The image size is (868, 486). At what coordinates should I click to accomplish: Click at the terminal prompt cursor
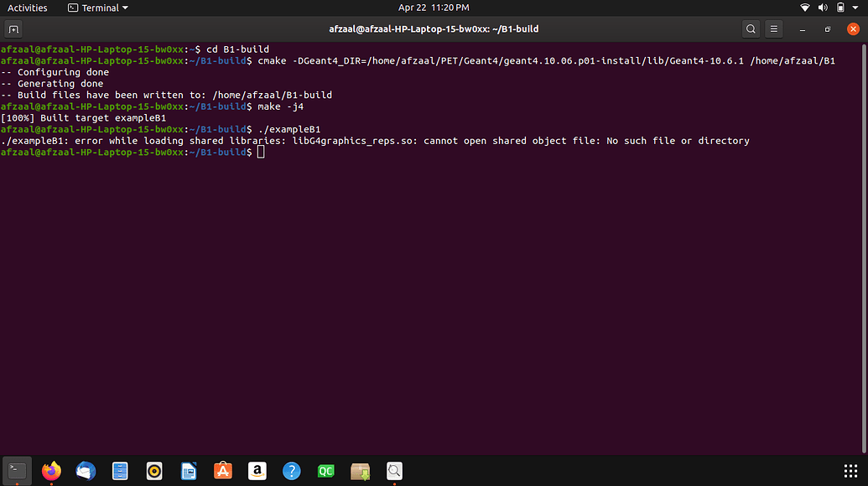pyautogui.click(x=261, y=152)
